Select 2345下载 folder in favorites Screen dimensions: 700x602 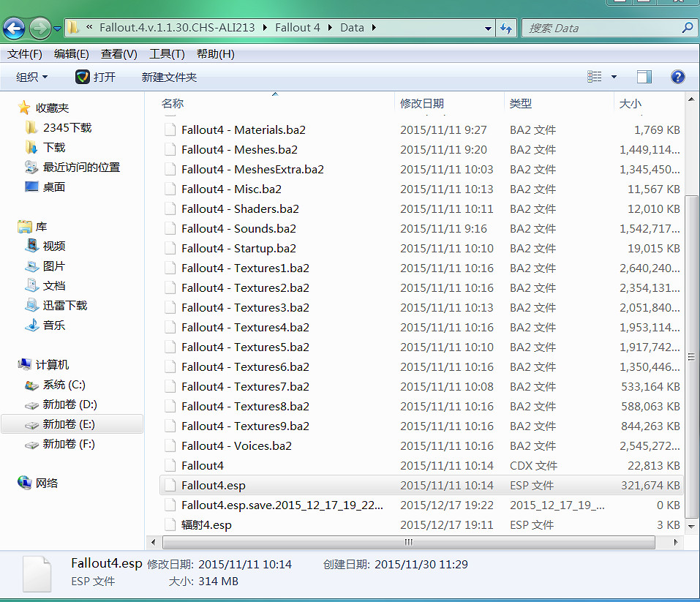(67, 127)
